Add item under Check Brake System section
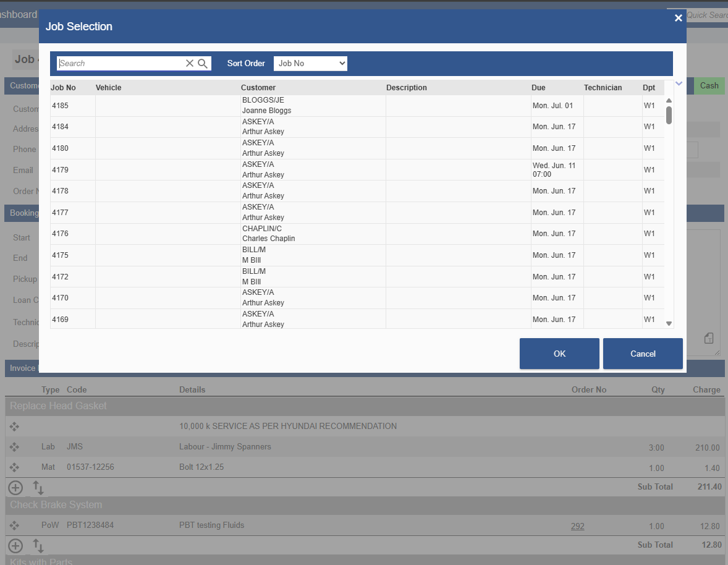Viewport: 728px width, 565px height. tap(15, 545)
